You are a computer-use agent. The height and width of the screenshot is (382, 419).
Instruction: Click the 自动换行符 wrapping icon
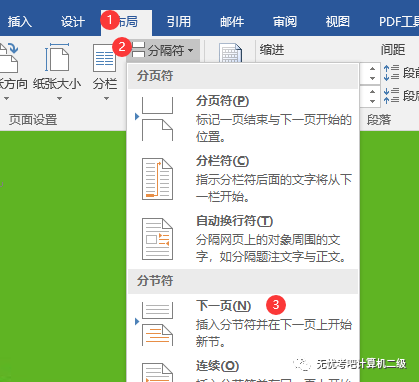157,239
